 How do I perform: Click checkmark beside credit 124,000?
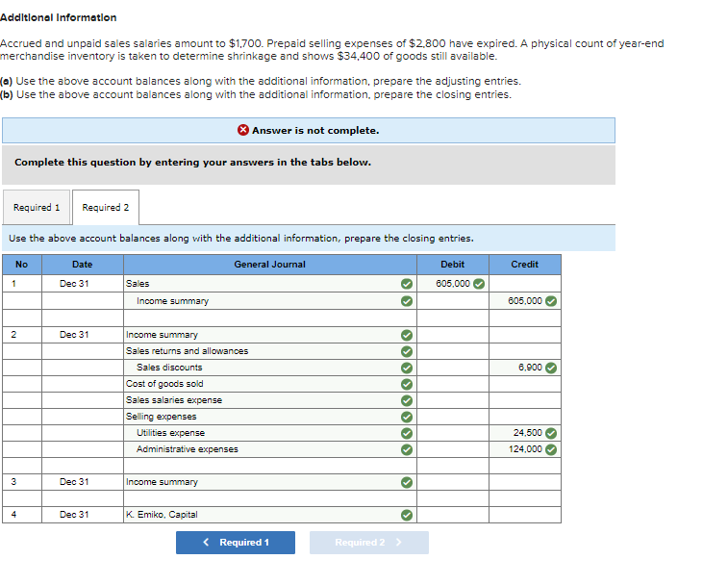[551, 449]
